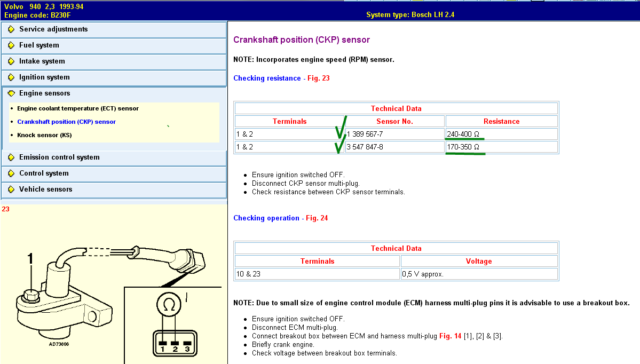
Task: Open the Fig. 23 link beside Checking resistance
Action: click(x=318, y=78)
